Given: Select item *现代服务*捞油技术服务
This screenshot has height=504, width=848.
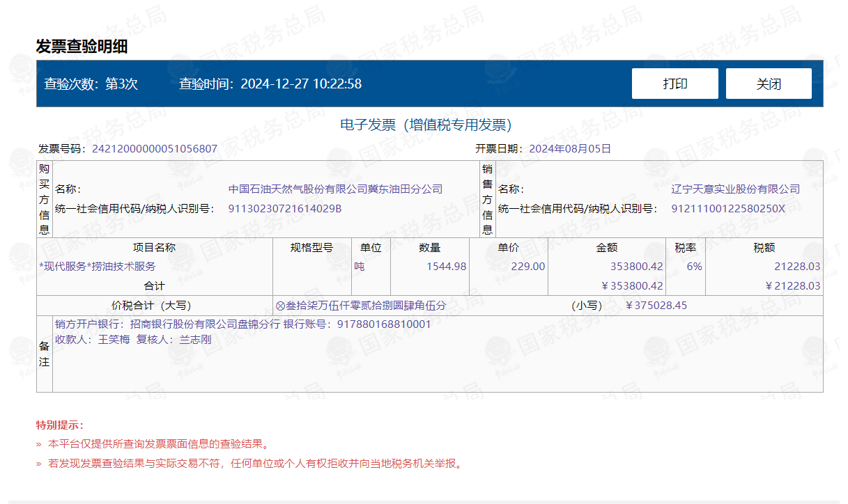Looking at the screenshot, I should tap(98, 266).
